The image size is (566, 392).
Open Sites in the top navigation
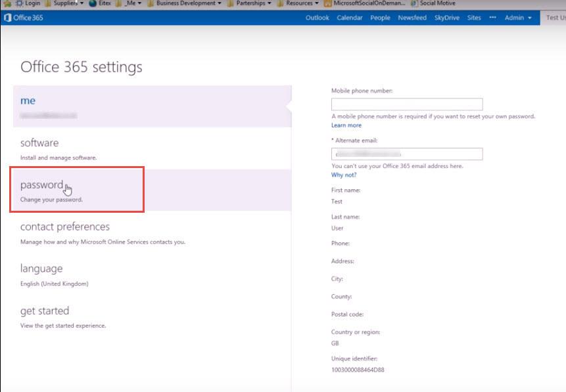pos(474,18)
